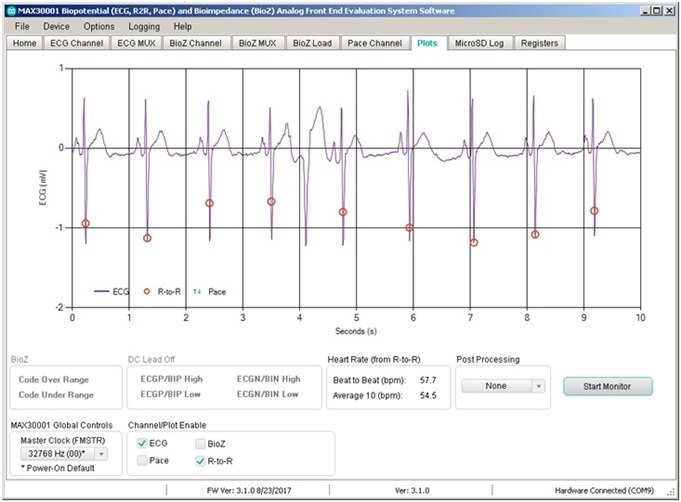Viewport: 681px width, 502px height.
Task: Switch to the ECG MUX tab
Action: pyautogui.click(x=136, y=43)
